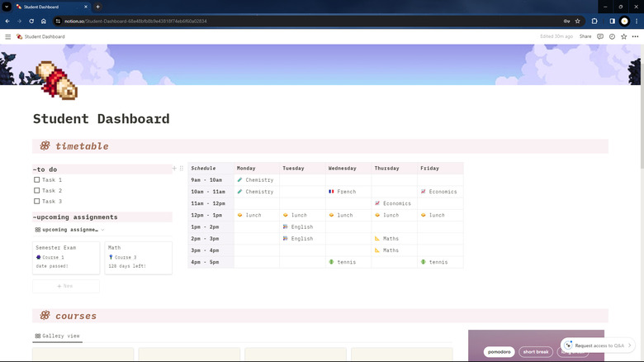Image resolution: width=644 pixels, height=362 pixels.
Task: Add page to Notion favorites star
Action: [x=624, y=36]
